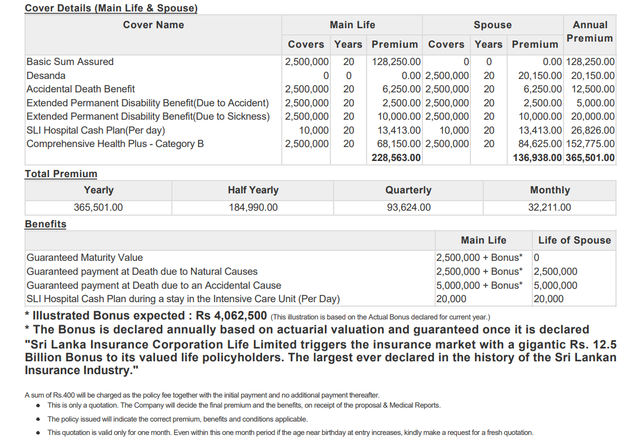The width and height of the screenshot is (640, 447).
Task: Click 'Extended Permanent Disability Benefit(Due to Sickness)' label
Action: pos(148,116)
